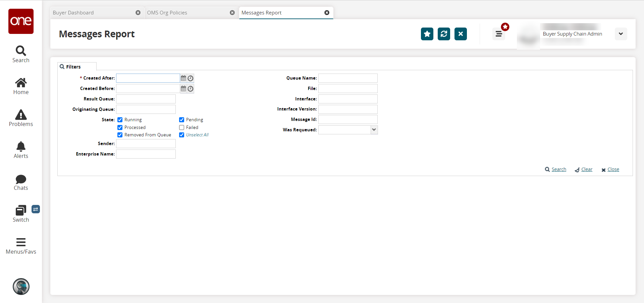Open the Problems panel
The image size is (644, 303).
coord(21,118)
